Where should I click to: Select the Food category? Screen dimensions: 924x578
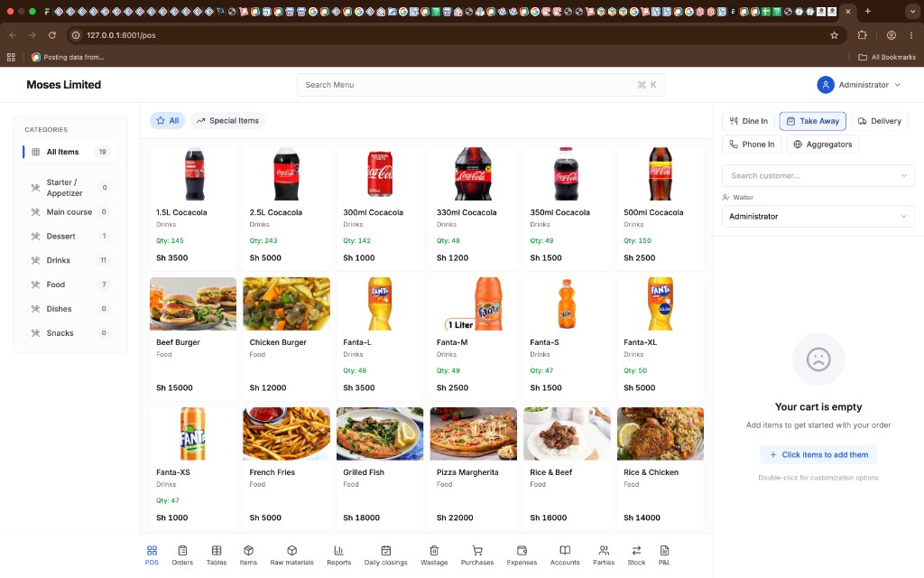(x=69, y=284)
